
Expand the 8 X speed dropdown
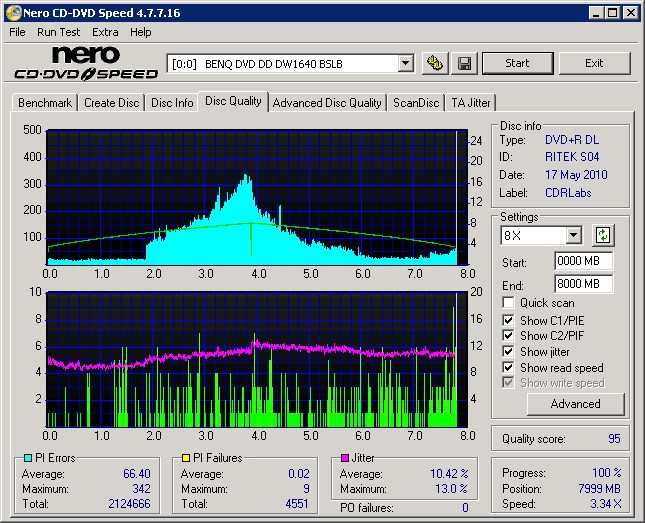point(573,235)
